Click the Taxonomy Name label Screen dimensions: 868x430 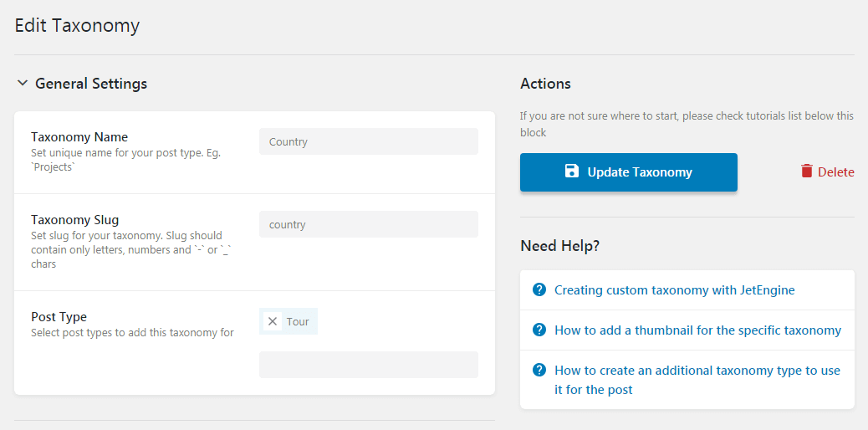[79, 137]
